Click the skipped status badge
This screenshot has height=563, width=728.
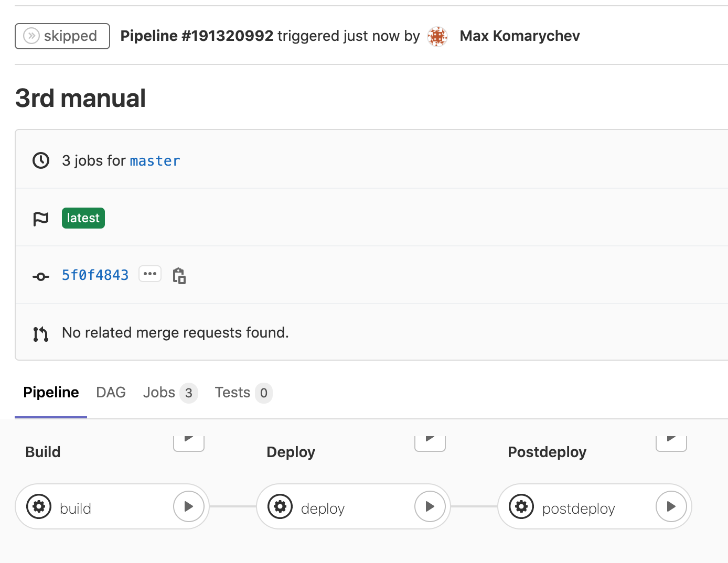click(x=62, y=36)
